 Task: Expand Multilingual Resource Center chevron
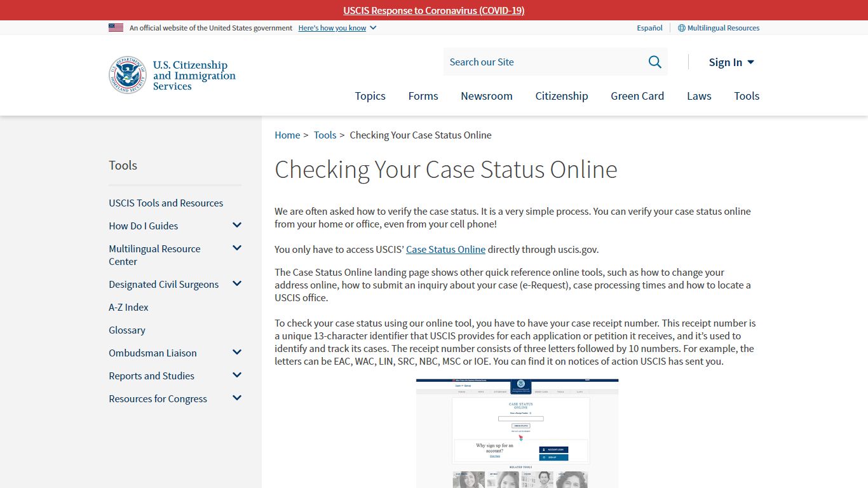(x=237, y=248)
